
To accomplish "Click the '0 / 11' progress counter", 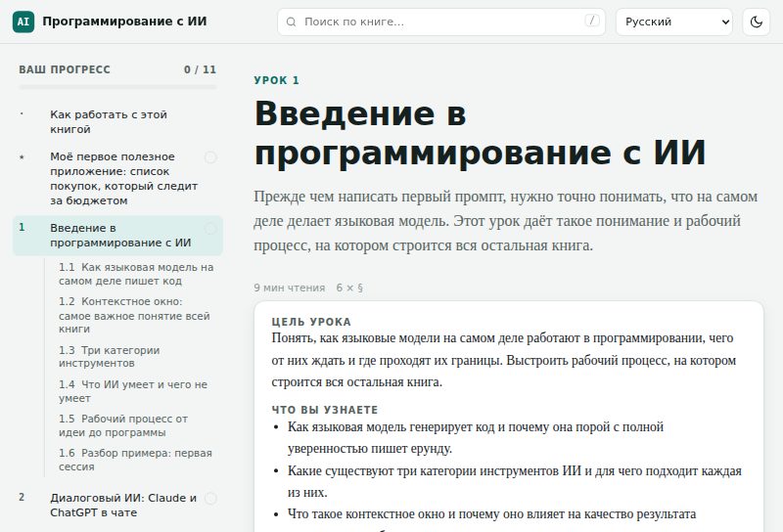I will 200,69.
